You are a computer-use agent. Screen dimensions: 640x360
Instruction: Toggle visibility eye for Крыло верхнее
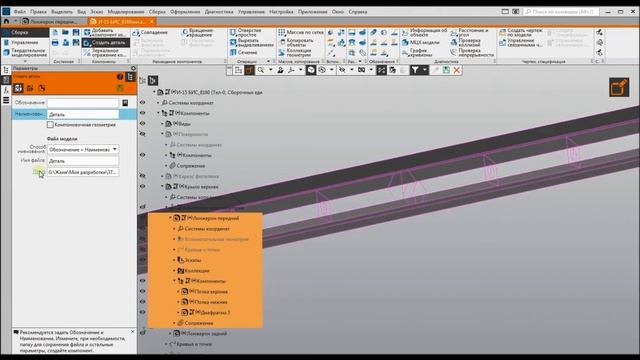click(x=142, y=186)
